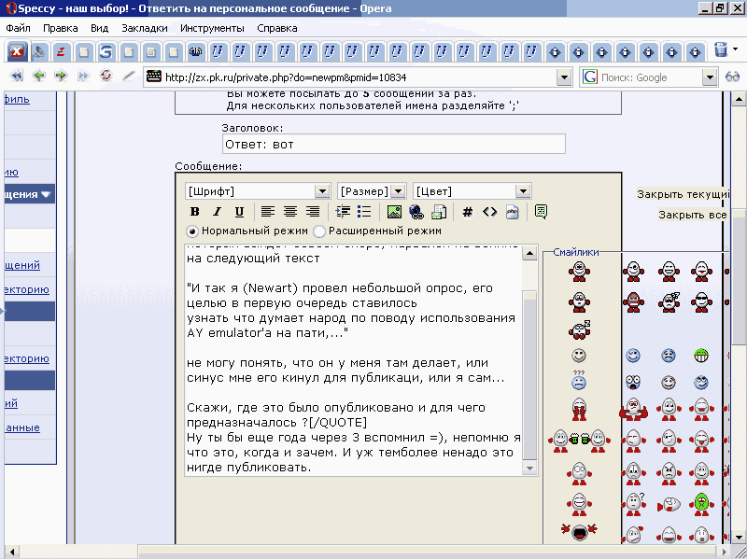Image resolution: width=747 pixels, height=560 pixels.
Task: Insert quote using speech bubble icon
Action: click(542, 212)
